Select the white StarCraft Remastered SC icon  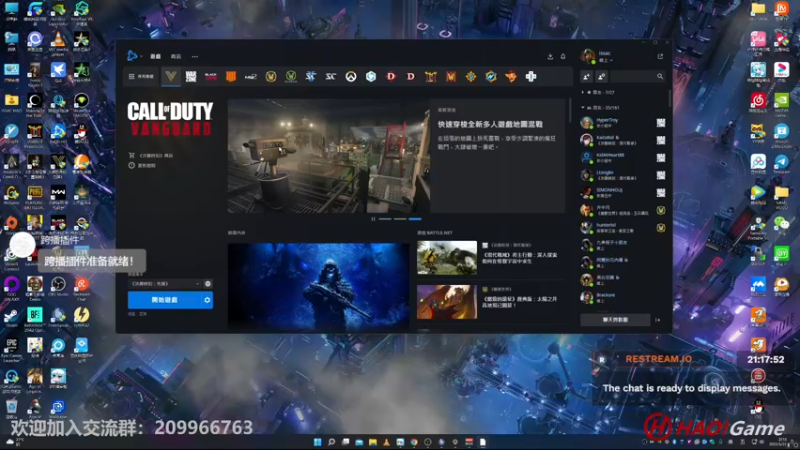(x=331, y=77)
